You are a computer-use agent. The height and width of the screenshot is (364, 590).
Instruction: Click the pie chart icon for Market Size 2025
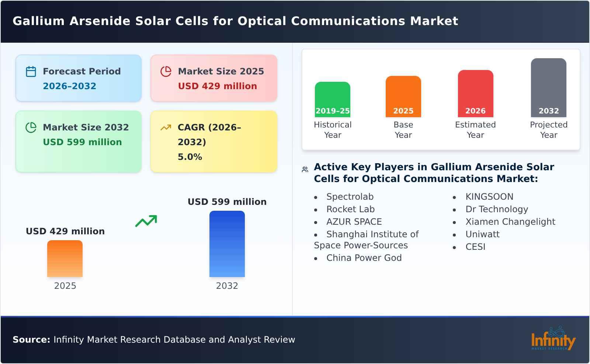tap(166, 71)
